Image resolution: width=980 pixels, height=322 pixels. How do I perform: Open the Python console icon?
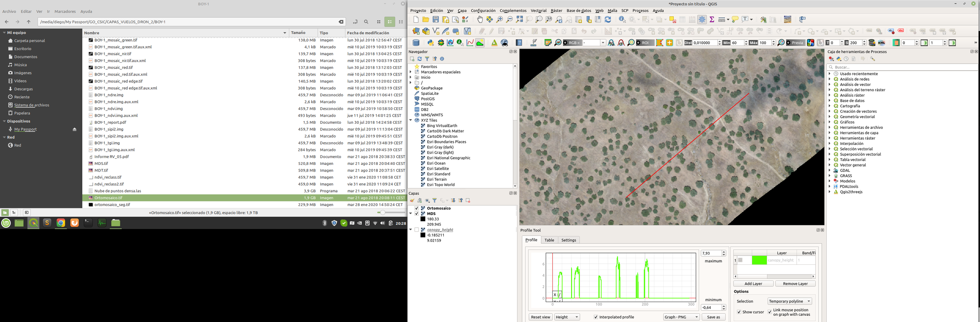[430, 43]
